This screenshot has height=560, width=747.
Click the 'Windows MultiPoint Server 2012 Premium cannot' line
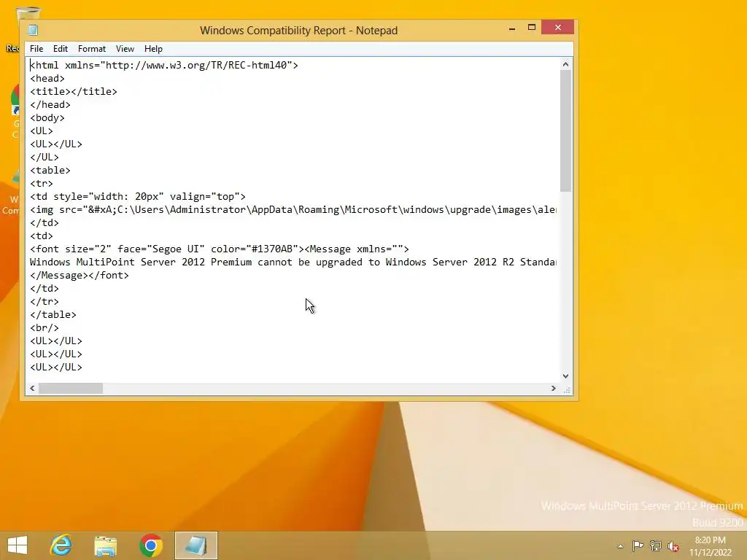[x=293, y=262]
